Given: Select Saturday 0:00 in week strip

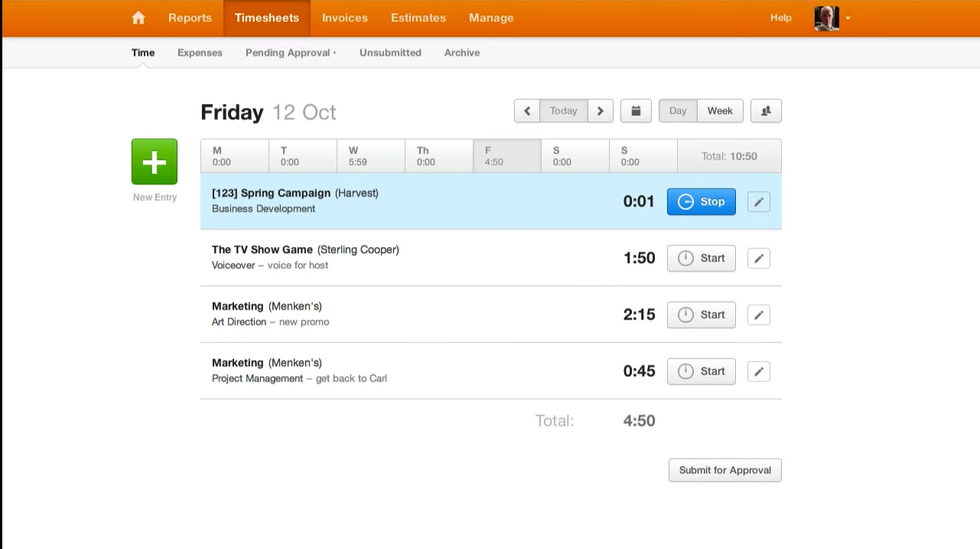Looking at the screenshot, I should coord(575,156).
